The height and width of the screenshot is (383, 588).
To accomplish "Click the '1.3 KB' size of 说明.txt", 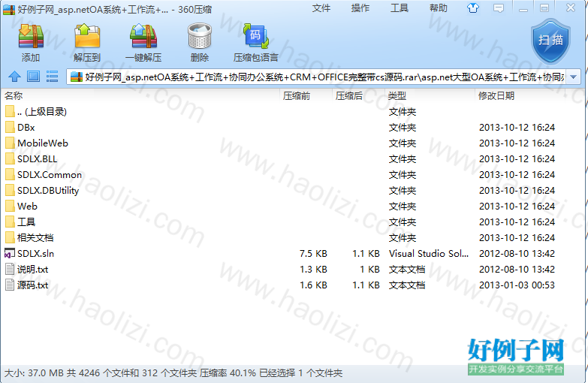I will tap(313, 269).
